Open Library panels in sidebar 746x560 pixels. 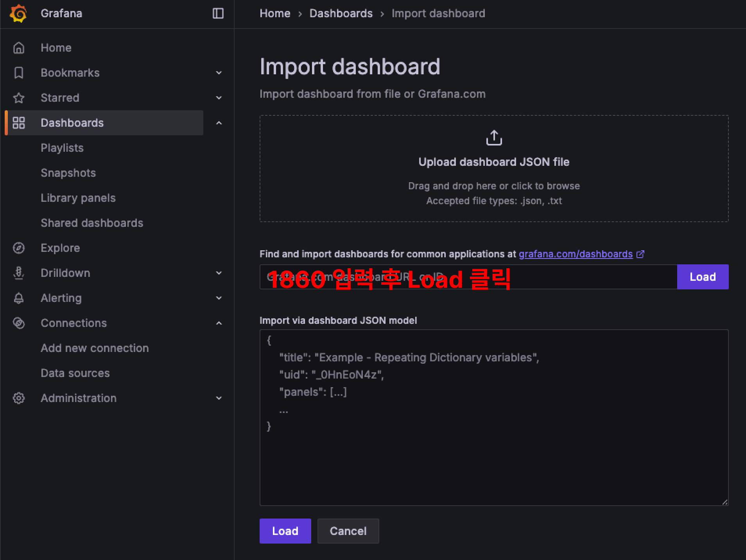(78, 198)
